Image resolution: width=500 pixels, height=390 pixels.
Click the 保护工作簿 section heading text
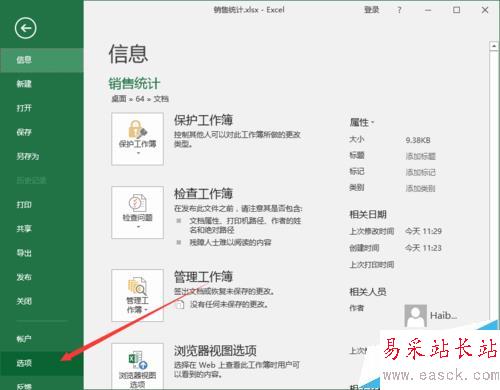203,120
